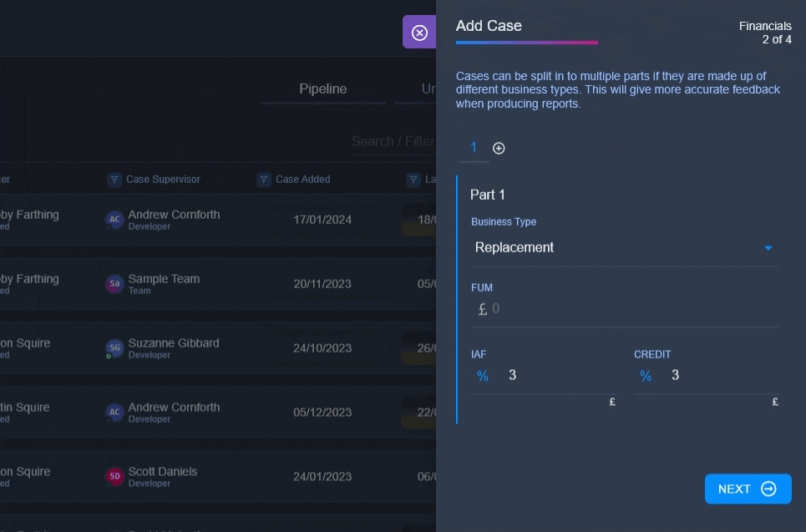
Task: Click the pound symbol under CREDIT
Action: click(x=775, y=402)
